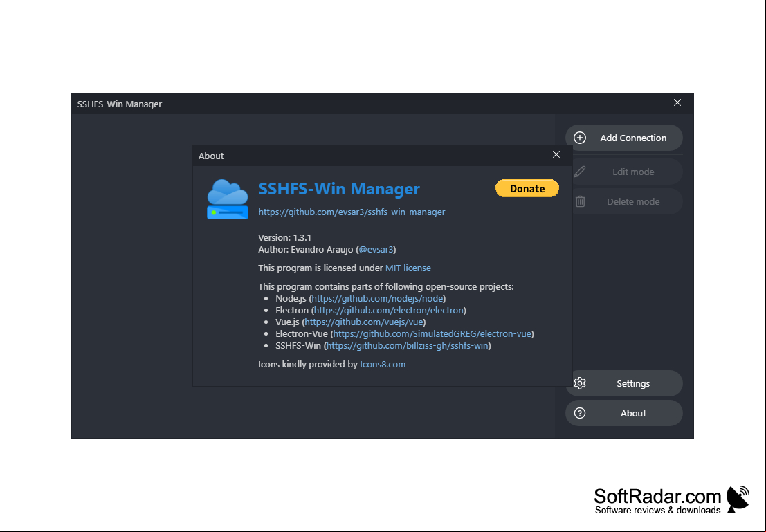Click the main window title 'SSHFS-Win Manager'
The height and width of the screenshot is (532, 766).
(x=120, y=104)
